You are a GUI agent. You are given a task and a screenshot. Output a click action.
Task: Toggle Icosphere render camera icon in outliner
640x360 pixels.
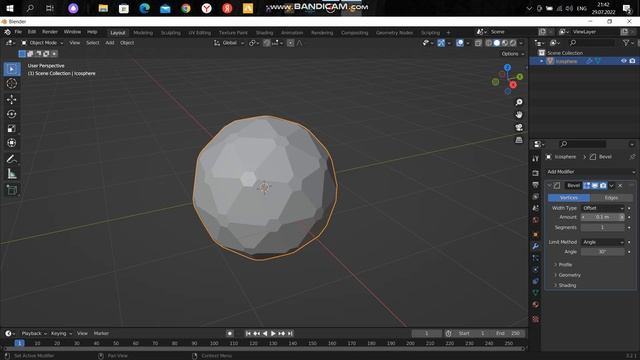coord(632,61)
